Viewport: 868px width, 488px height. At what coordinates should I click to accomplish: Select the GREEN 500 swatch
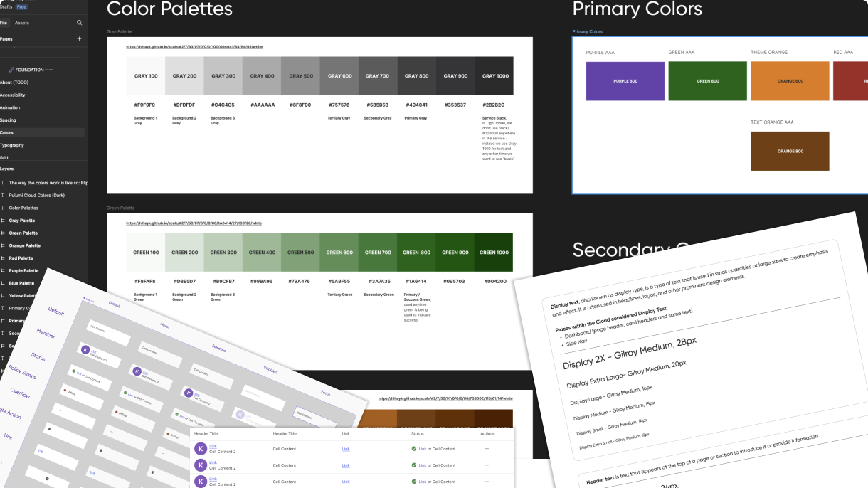[x=300, y=253]
